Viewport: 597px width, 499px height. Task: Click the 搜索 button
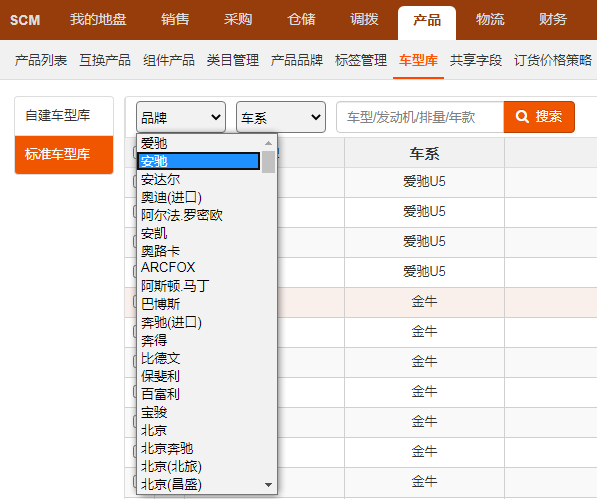539,117
